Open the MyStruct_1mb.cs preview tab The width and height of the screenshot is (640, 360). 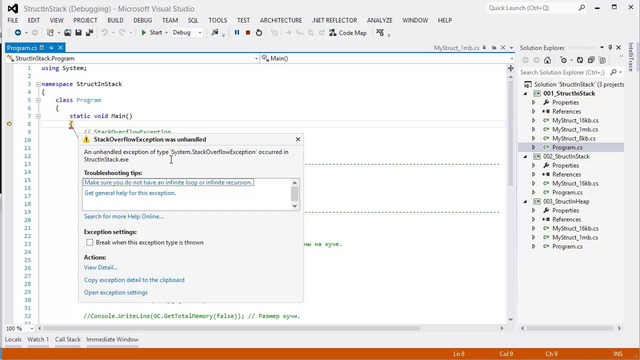click(456, 48)
